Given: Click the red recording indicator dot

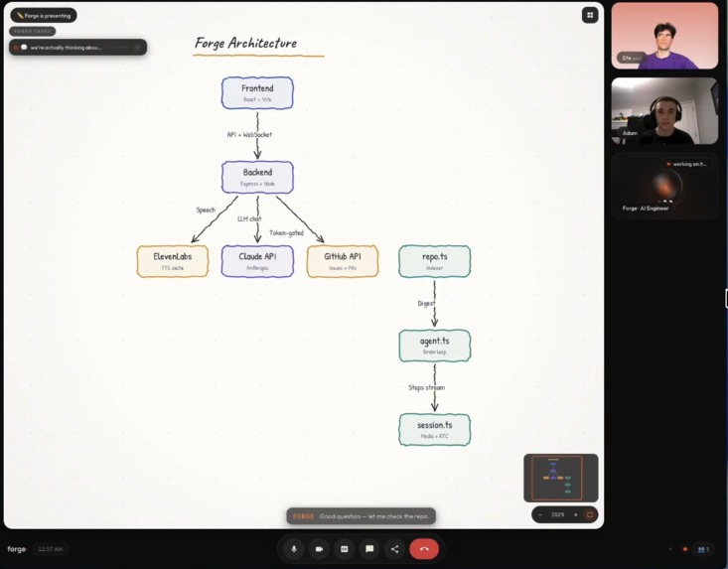Looking at the screenshot, I should click(685, 549).
